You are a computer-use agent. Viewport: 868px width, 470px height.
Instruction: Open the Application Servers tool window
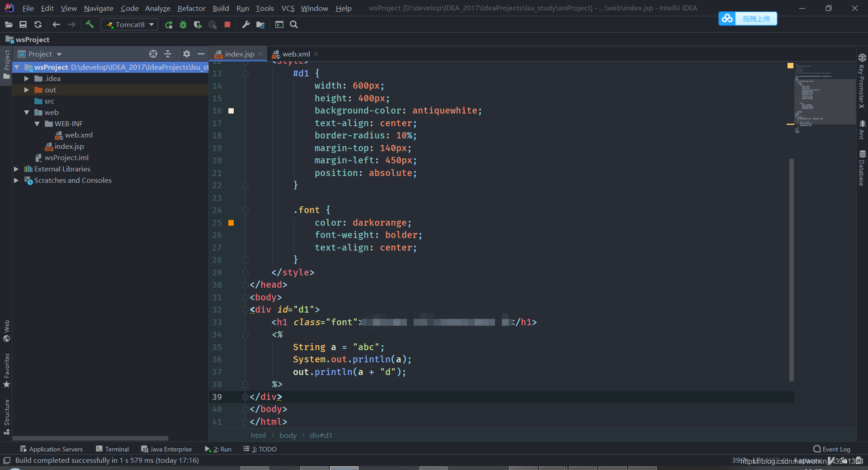point(51,449)
